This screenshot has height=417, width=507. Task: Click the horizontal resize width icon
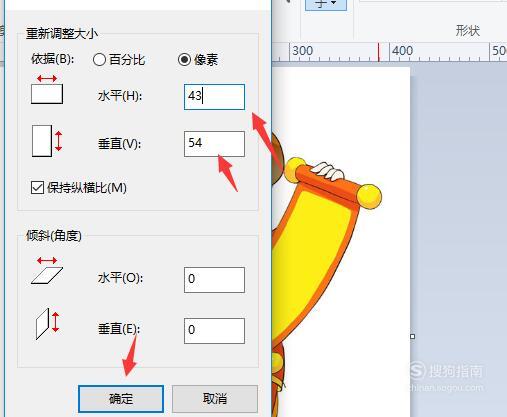click(x=47, y=90)
